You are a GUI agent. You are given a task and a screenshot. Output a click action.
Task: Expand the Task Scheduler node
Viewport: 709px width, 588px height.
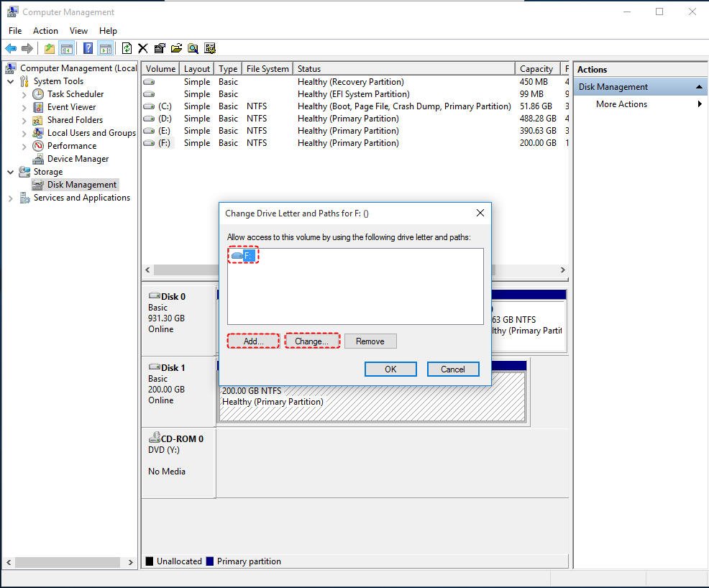tap(24, 94)
